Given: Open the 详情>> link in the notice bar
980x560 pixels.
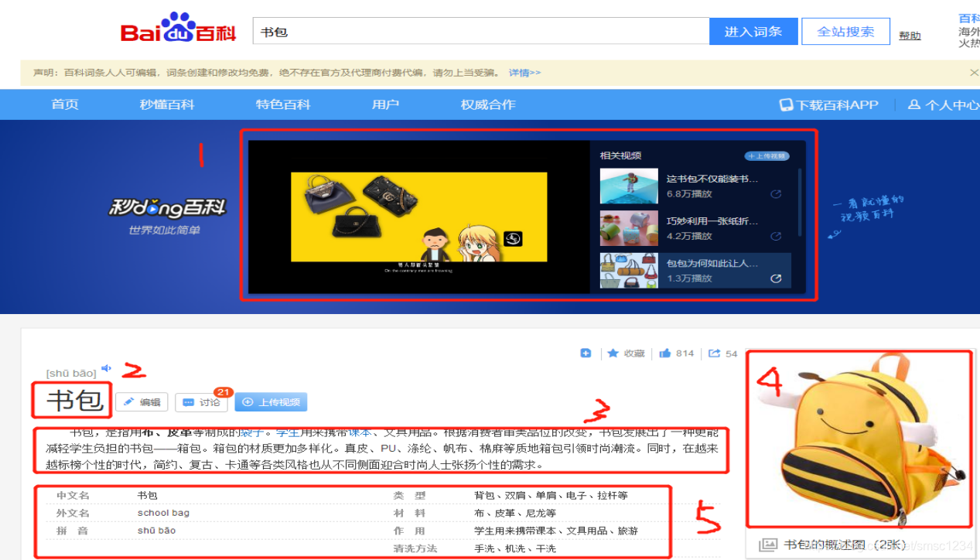Looking at the screenshot, I should (524, 72).
